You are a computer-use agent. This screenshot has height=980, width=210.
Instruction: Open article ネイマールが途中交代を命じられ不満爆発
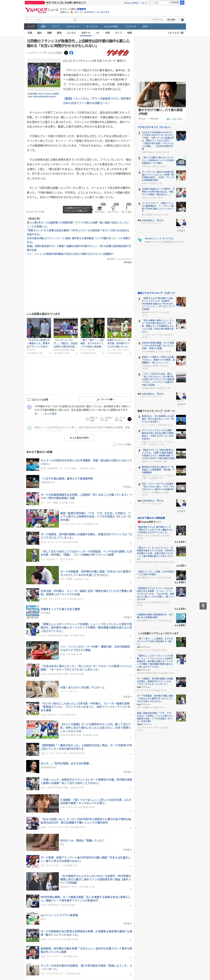86,462
